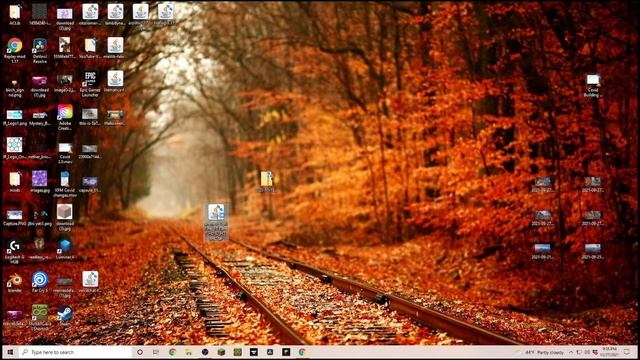Open Task View on the taskbar
This screenshot has width=640, height=360.
click(156, 352)
